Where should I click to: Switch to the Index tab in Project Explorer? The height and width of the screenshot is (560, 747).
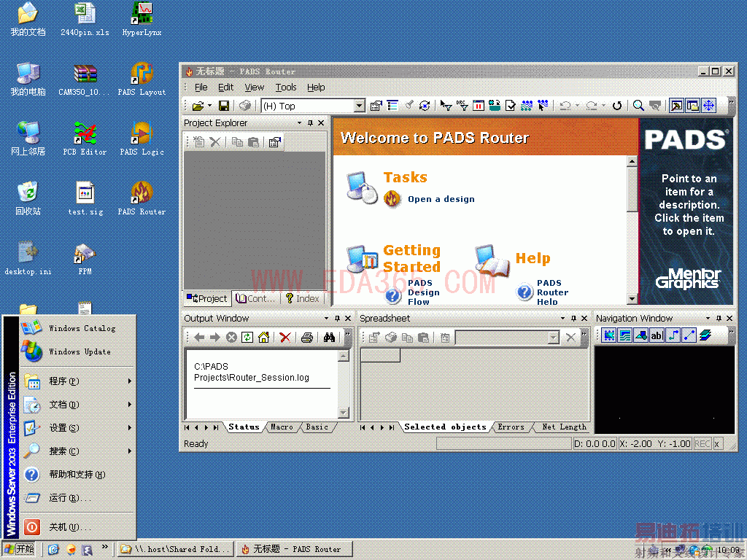(303, 298)
